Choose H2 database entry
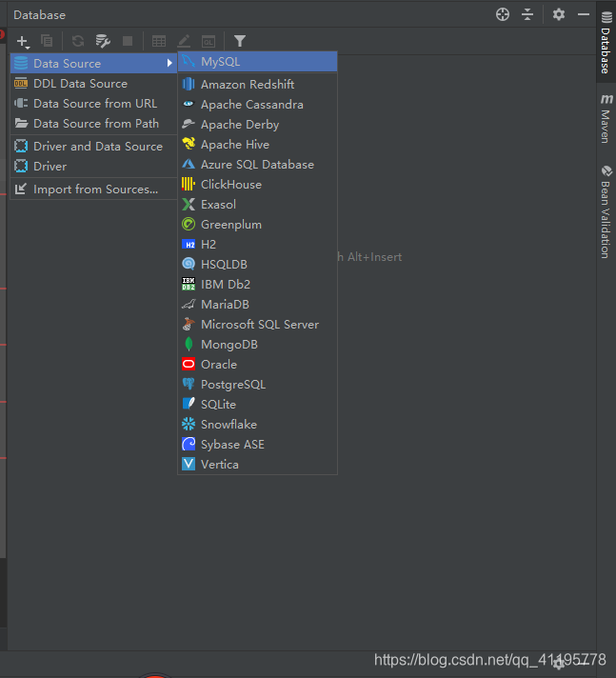Image resolution: width=616 pixels, height=678 pixels. point(258,245)
